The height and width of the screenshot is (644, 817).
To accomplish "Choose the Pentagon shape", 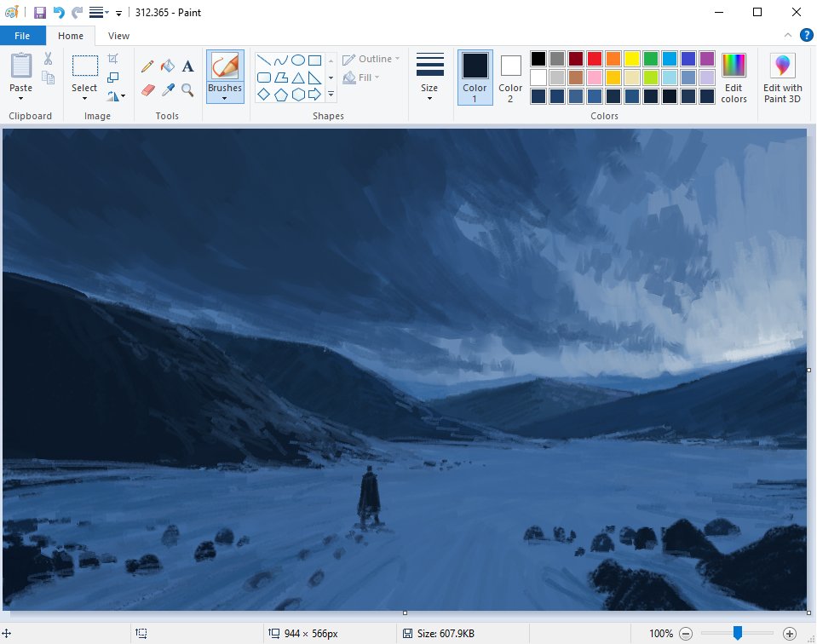I will 281,95.
